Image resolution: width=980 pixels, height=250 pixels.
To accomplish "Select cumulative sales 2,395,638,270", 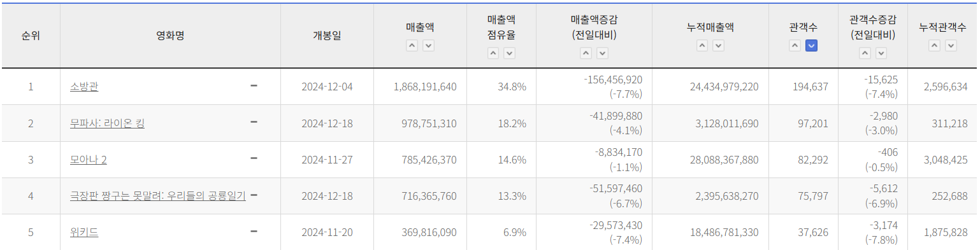I will pos(727,197).
